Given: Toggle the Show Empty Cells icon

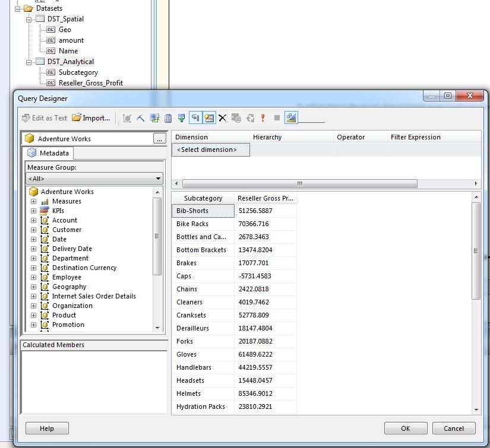Looking at the screenshot, I should [x=182, y=118].
